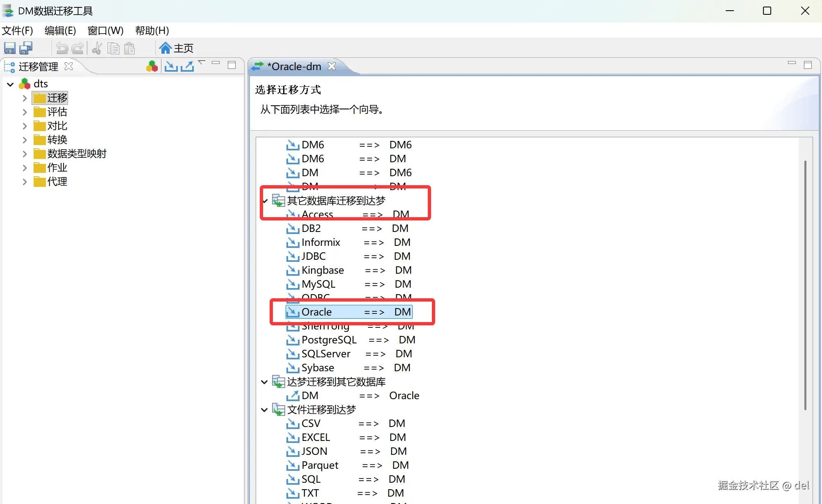Choose the JDBC ==> DM wizard
This screenshot has width=822, height=504.
click(x=348, y=256)
